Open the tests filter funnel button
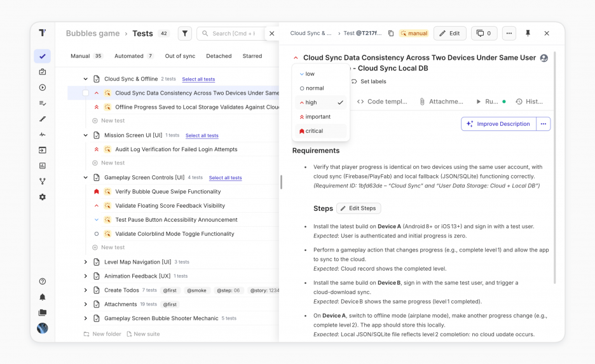 (185, 34)
